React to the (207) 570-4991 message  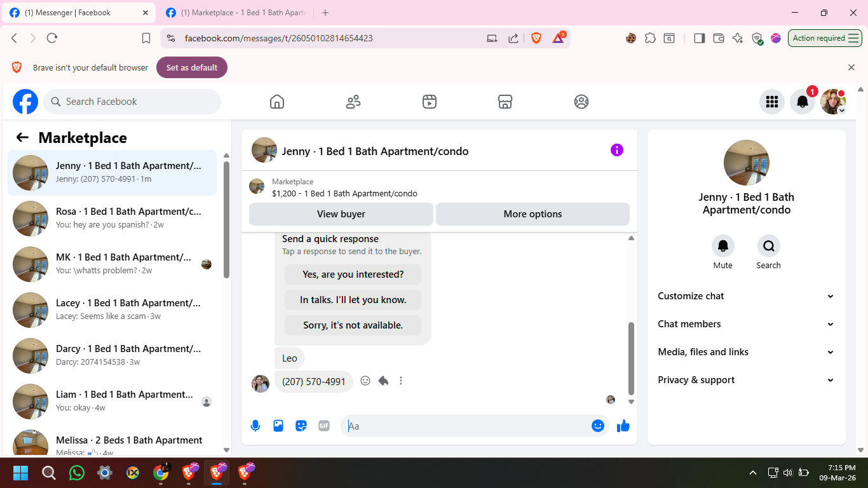365,381
